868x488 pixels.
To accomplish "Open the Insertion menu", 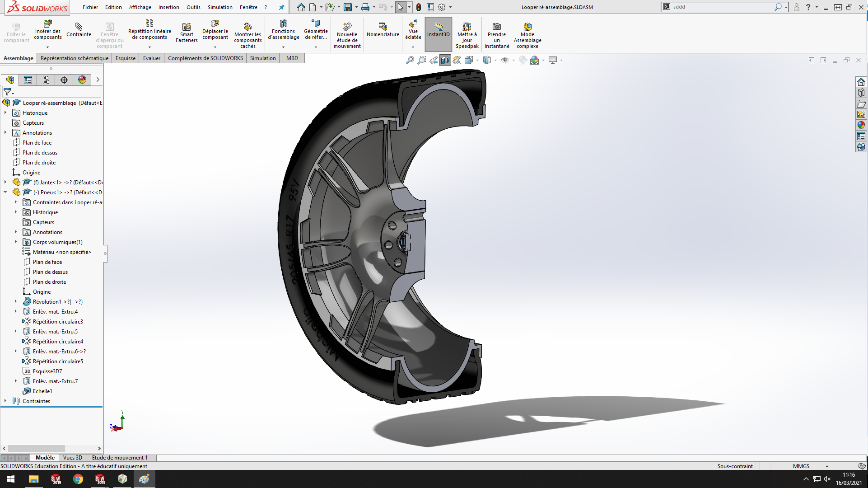I will coord(168,7).
